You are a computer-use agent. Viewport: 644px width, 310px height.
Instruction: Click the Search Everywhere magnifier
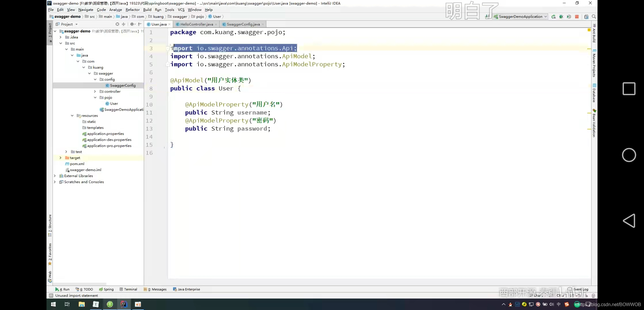coord(594,17)
